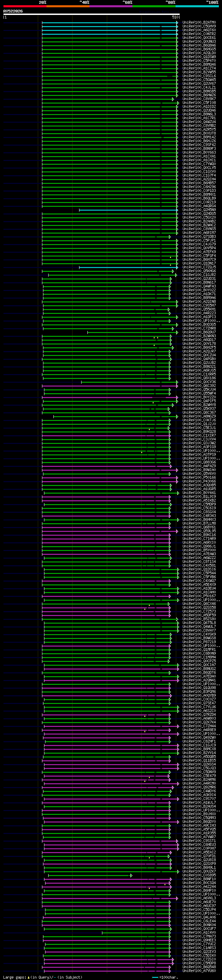
Task: Click the red 20% identity legend segment
Action: pyautogui.click(x=25, y=6)
